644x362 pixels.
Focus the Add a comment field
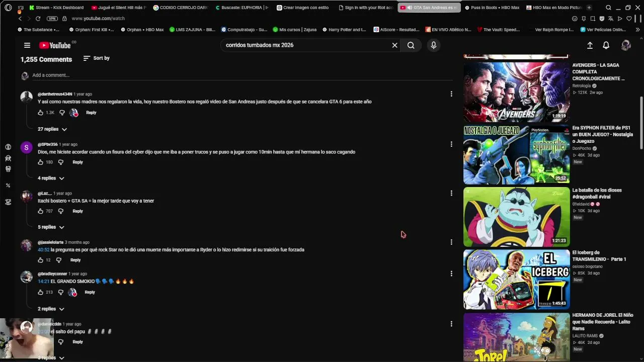coord(242,75)
